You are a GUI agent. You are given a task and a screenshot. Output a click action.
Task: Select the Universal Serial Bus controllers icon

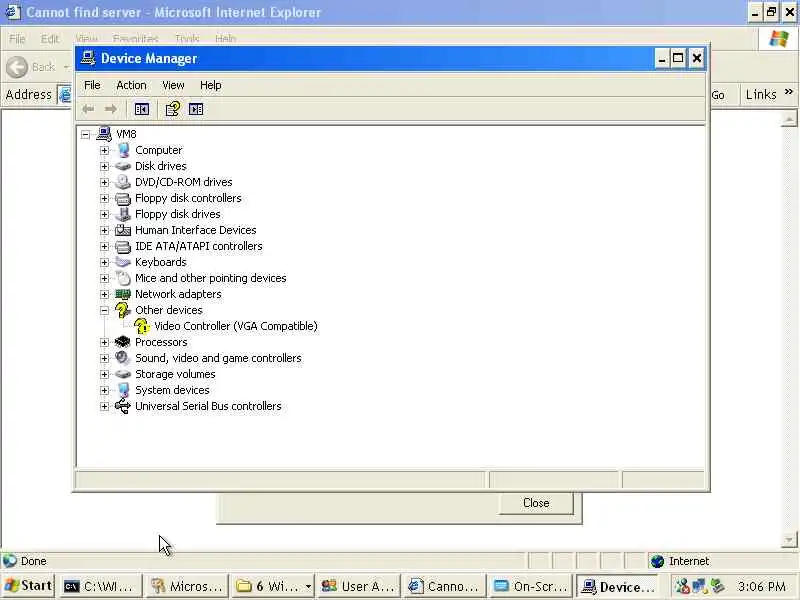point(123,406)
